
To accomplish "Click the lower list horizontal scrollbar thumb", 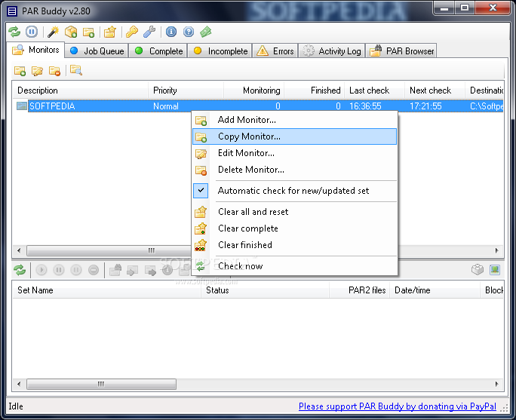I will point(101,384).
